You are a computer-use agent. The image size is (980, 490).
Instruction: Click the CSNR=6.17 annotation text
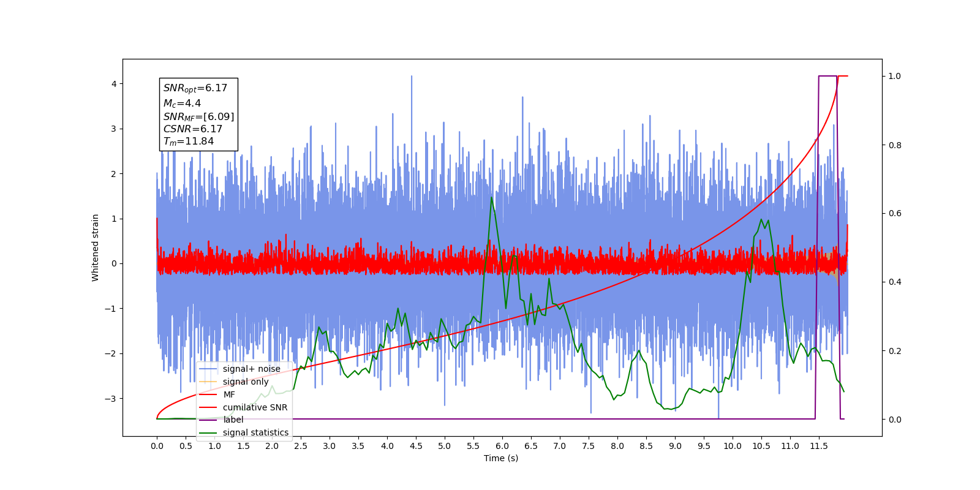(x=193, y=129)
